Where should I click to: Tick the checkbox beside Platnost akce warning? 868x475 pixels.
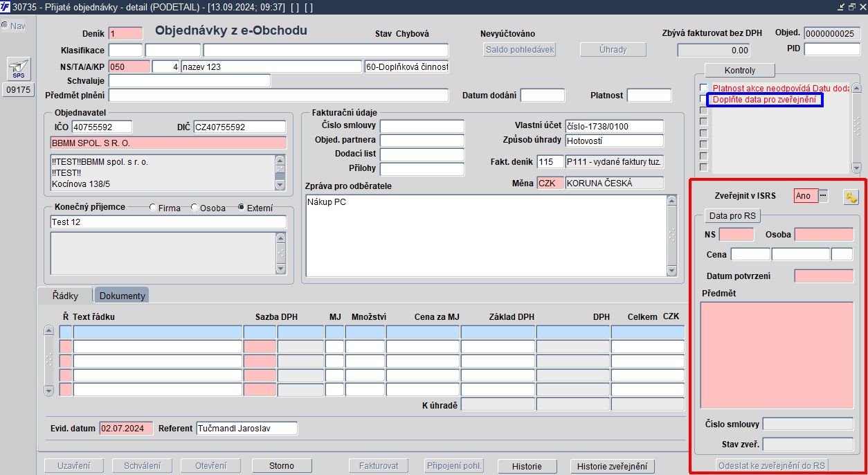pyautogui.click(x=704, y=88)
